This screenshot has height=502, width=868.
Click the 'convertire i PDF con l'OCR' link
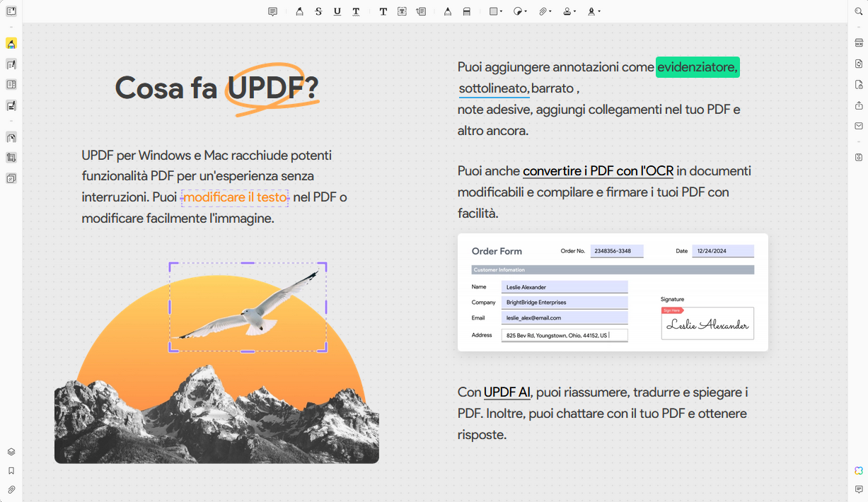(x=598, y=171)
